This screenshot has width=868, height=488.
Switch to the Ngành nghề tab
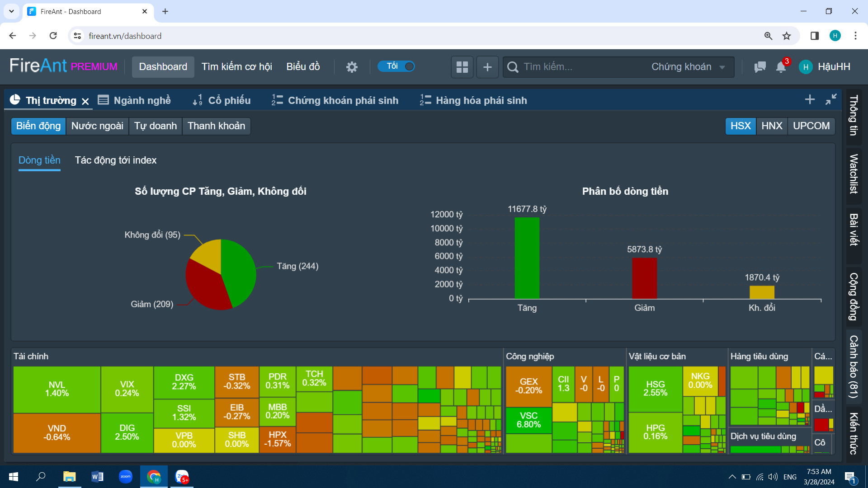click(135, 100)
